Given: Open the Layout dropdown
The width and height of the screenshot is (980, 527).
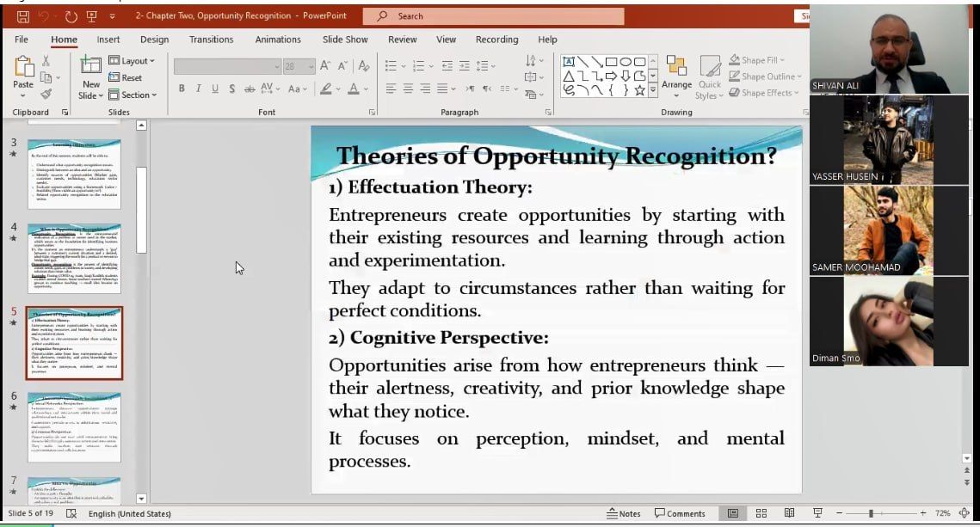Looking at the screenshot, I should click(x=132, y=61).
